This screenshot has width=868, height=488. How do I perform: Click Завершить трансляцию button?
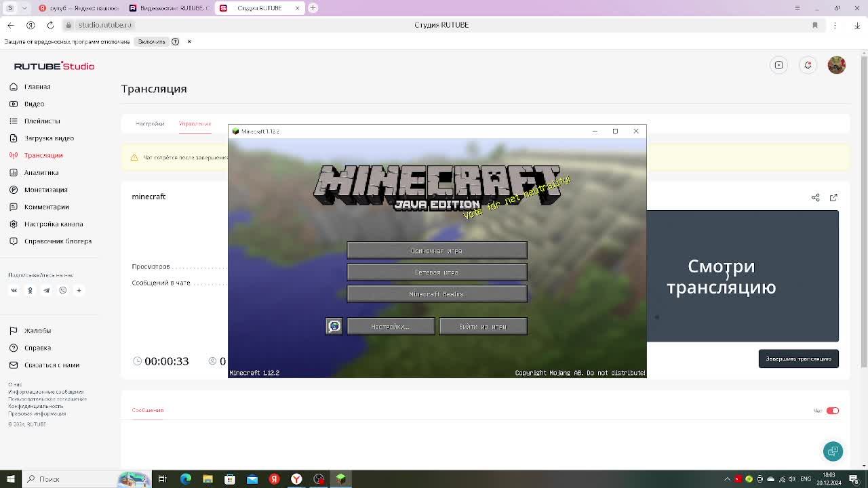click(799, 359)
